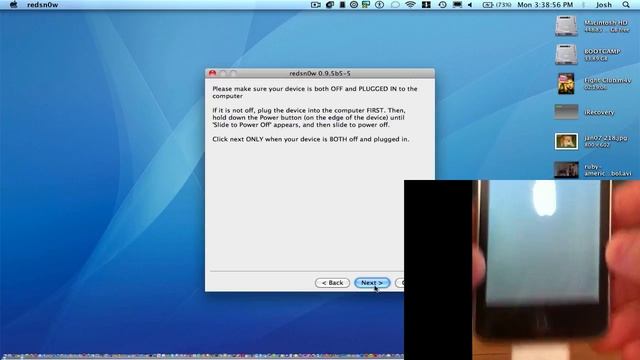The width and height of the screenshot is (640, 360).
Task: Click the Wi-Fi status icon
Action: pyautogui.click(x=410, y=5)
